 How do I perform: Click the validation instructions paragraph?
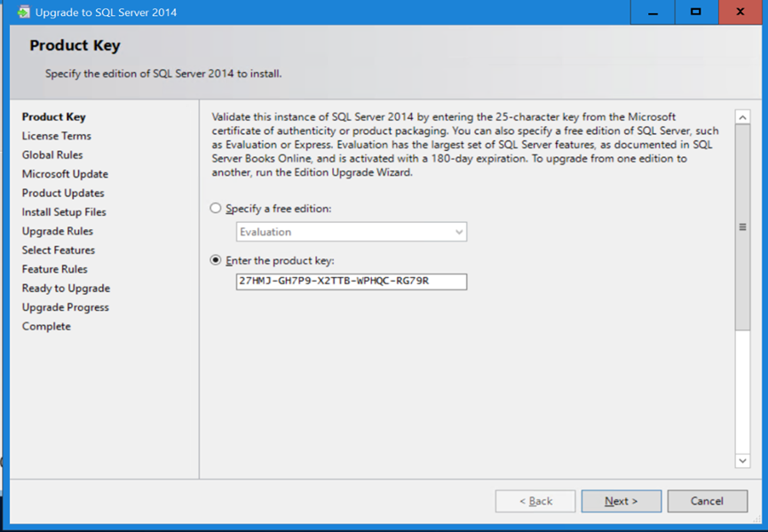point(465,145)
